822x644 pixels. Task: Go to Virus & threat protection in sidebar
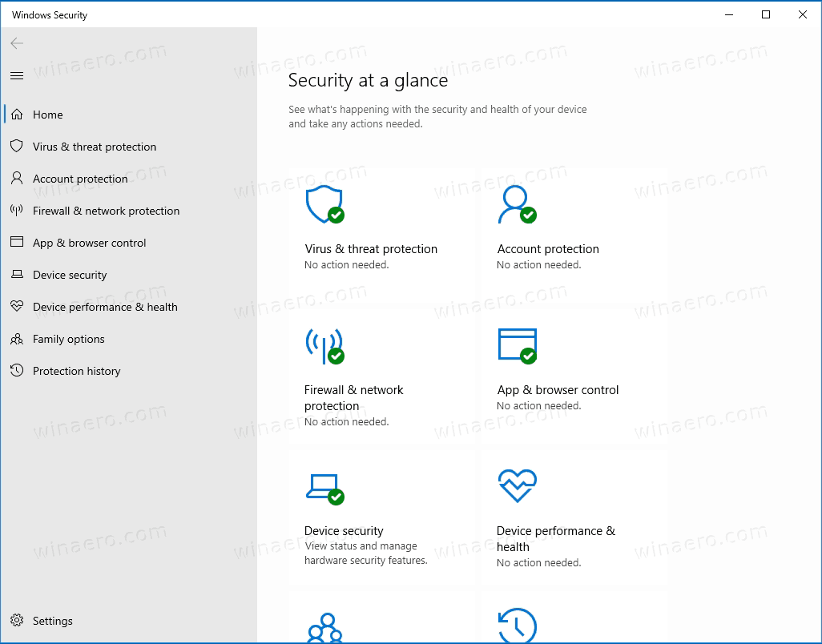click(95, 147)
